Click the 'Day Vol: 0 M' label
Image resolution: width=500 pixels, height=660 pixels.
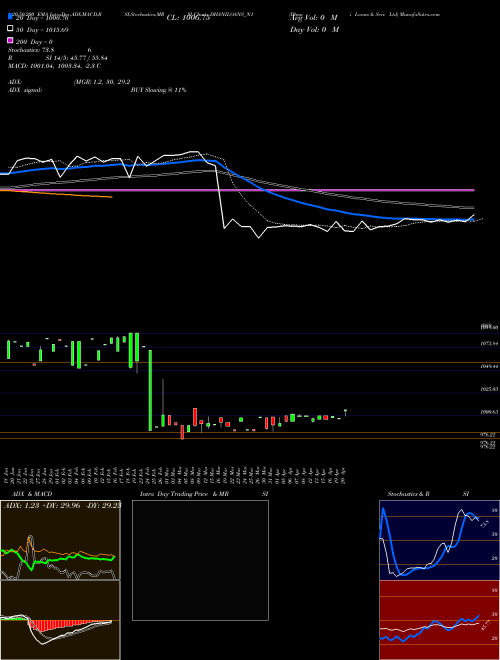click(314, 29)
